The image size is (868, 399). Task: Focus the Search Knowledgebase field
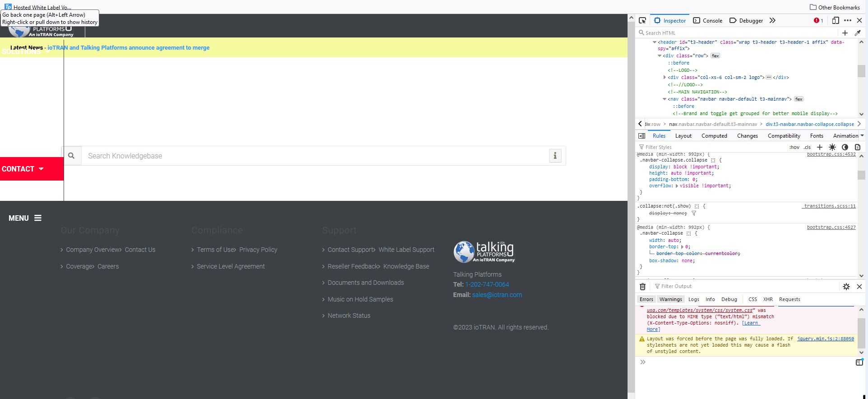tap(315, 156)
